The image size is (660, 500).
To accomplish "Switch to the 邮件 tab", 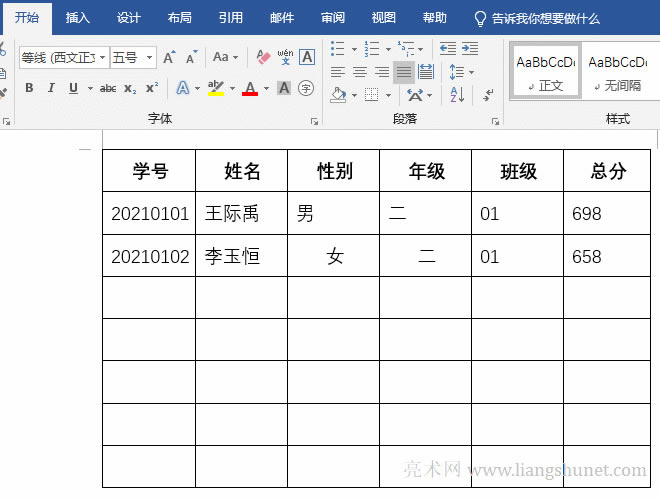I will click(282, 18).
